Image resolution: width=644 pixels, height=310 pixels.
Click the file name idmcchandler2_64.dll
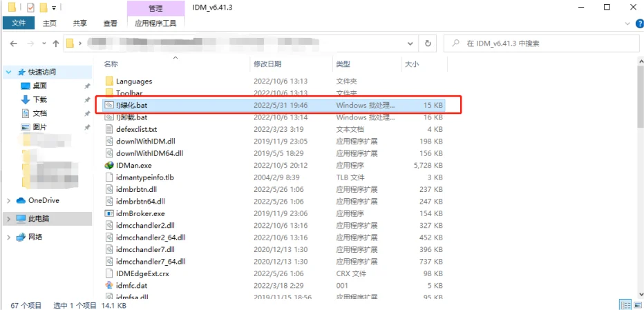[x=151, y=238]
